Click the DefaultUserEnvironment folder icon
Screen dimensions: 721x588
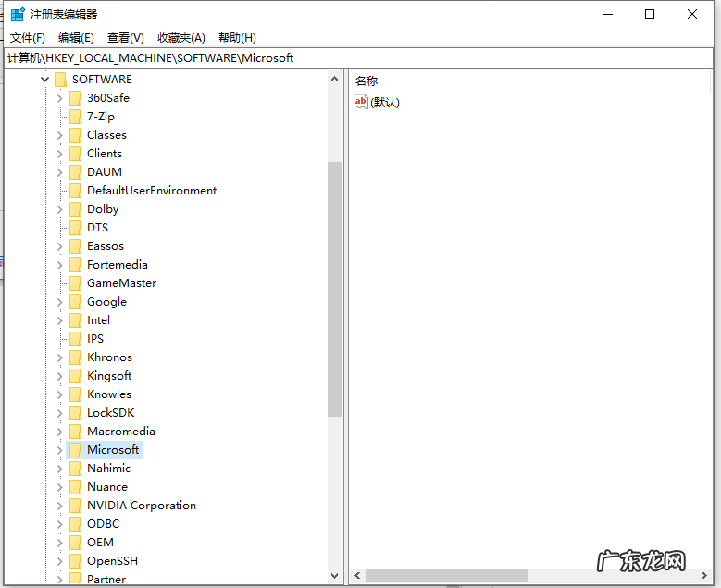tap(75, 191)
